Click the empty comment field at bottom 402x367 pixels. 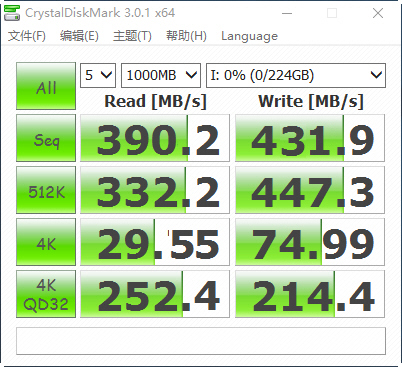201,341
